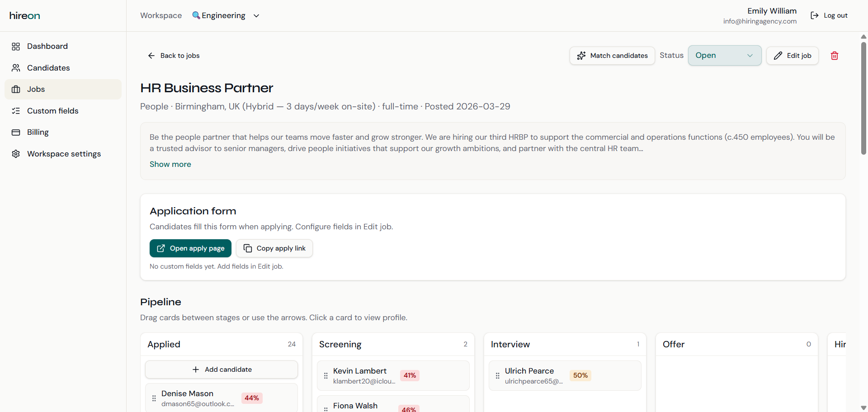Click Add candidate in the Applied column
Screen dimensions: 868x412
(x=221, y=369)
